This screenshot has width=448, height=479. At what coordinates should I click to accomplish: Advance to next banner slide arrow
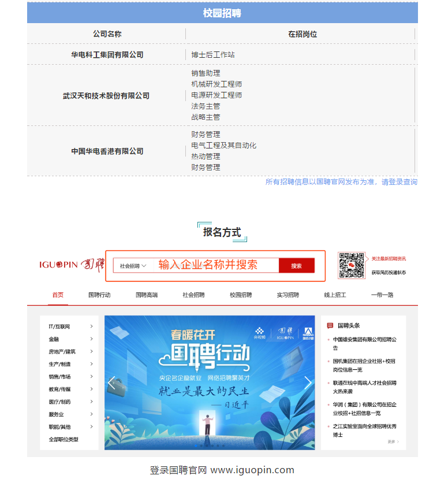coord(308,383)
